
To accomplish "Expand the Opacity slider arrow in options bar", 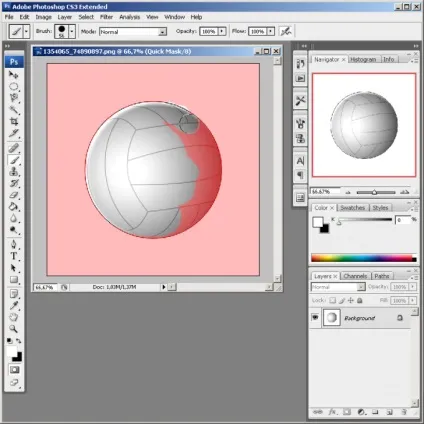I will pyautogui.click(x=222, y=31).
